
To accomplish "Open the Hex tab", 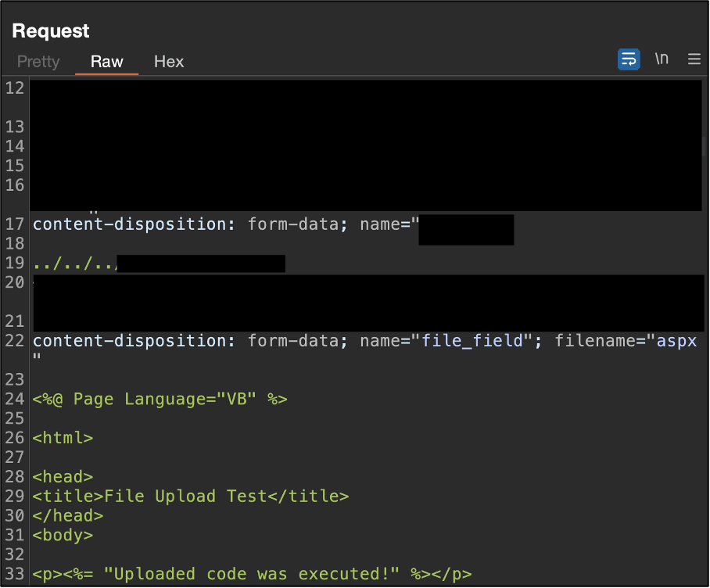I will point(169,62).
